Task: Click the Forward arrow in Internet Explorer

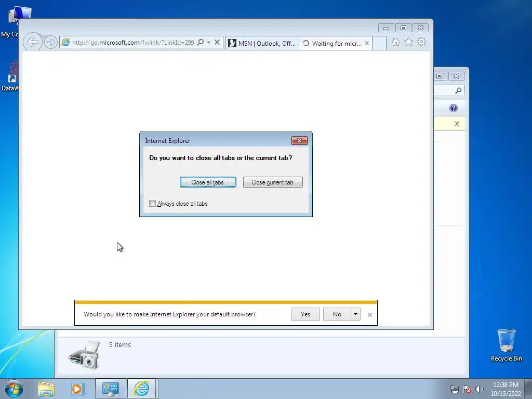Action: 51,43
